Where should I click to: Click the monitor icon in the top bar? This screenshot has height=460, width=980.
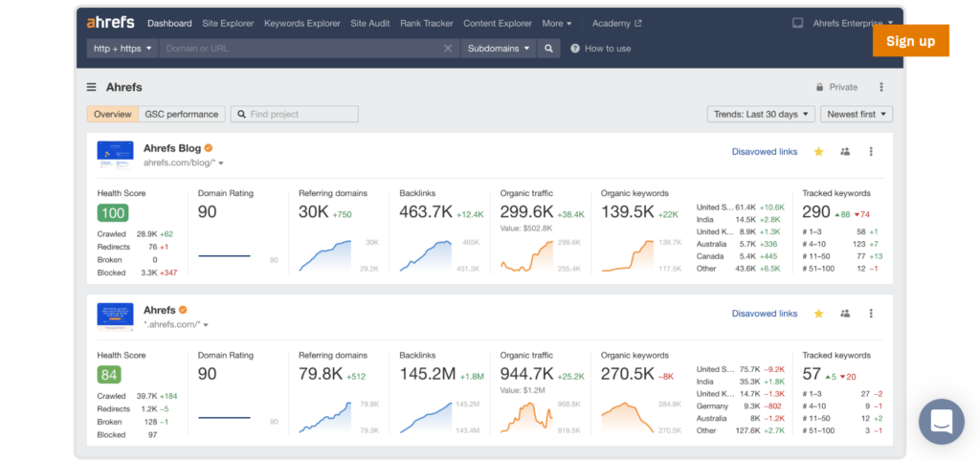tap(797, 23)
